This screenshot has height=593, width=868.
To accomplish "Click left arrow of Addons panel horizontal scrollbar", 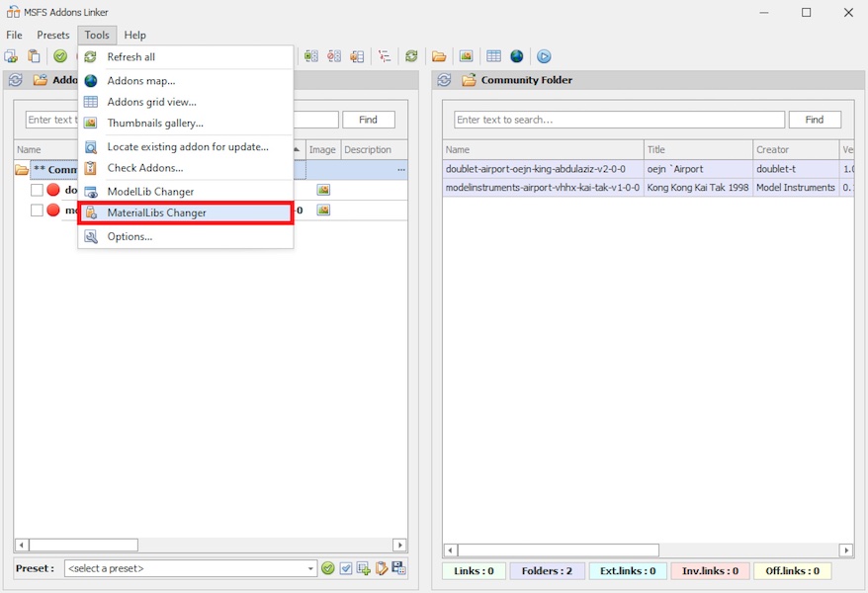I will click(21, 545).
